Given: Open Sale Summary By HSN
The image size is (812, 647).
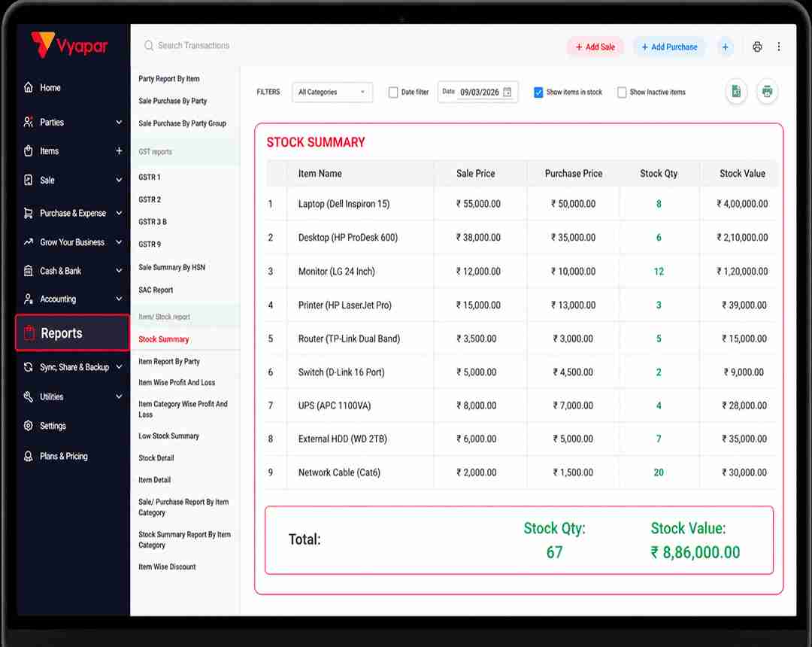Looking at the screenshot, I should [172, 267].
